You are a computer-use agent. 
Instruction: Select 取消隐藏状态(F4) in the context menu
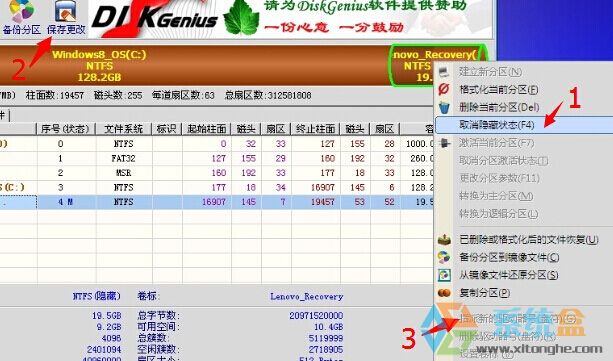(524, 125)
